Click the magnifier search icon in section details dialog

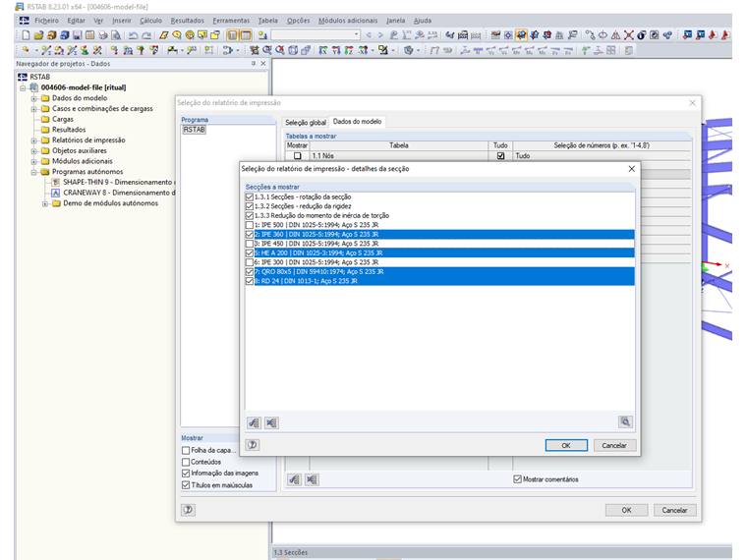[x=625, y=421]
